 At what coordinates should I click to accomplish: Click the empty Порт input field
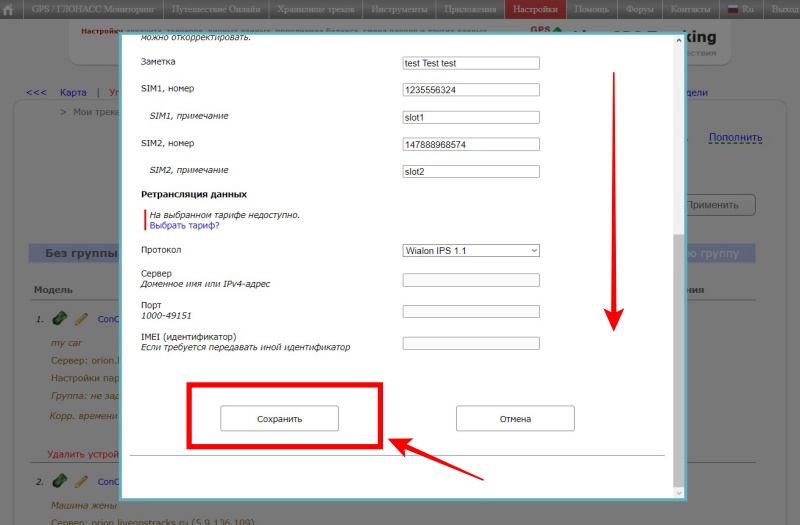coord(470,311)
